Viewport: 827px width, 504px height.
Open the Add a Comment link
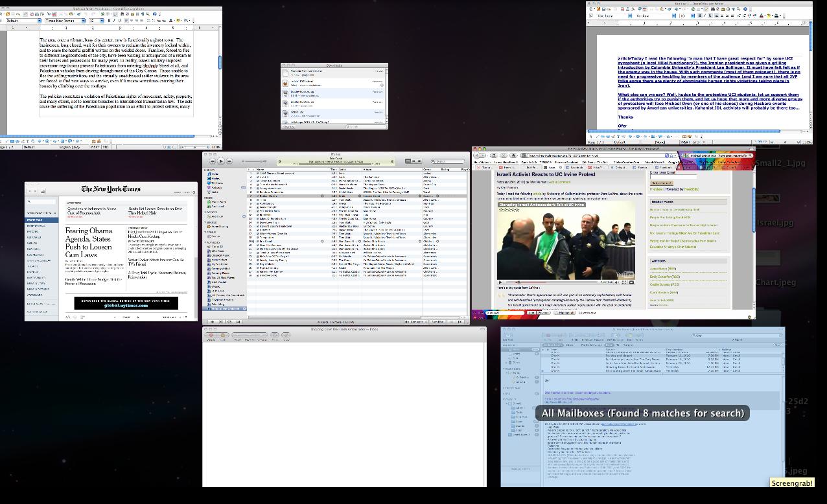coord(560,182)
